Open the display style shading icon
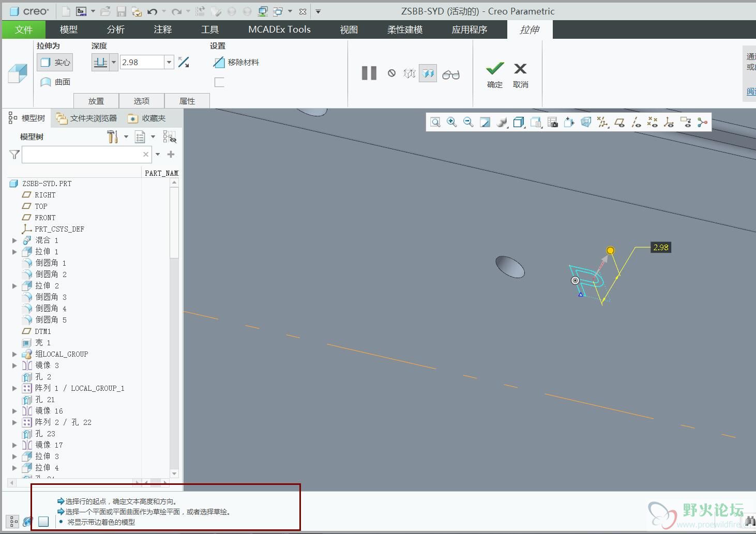This screenshot has width=756, height=534. (502, 123)
